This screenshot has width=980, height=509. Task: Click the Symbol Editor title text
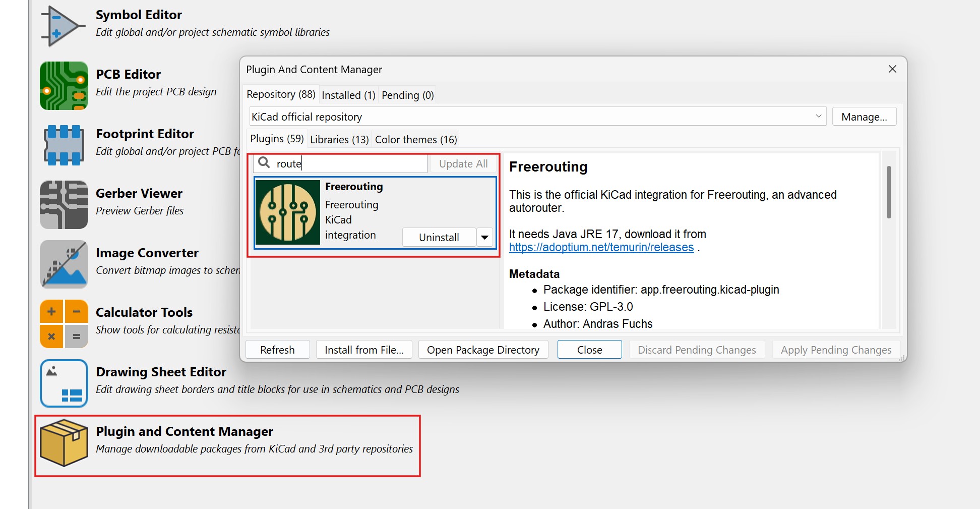click(139, 15)
